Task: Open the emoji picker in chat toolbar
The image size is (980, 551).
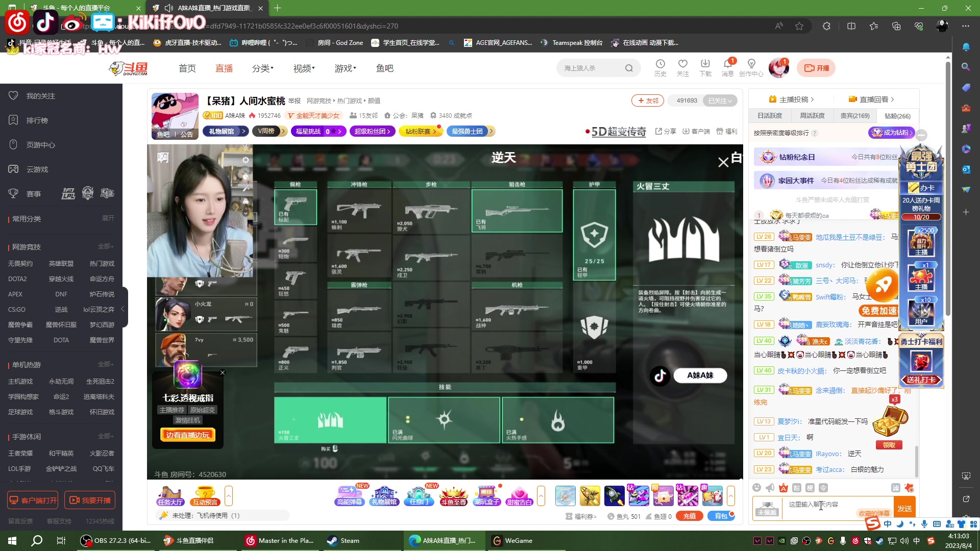Action: [x=757, y=488]
